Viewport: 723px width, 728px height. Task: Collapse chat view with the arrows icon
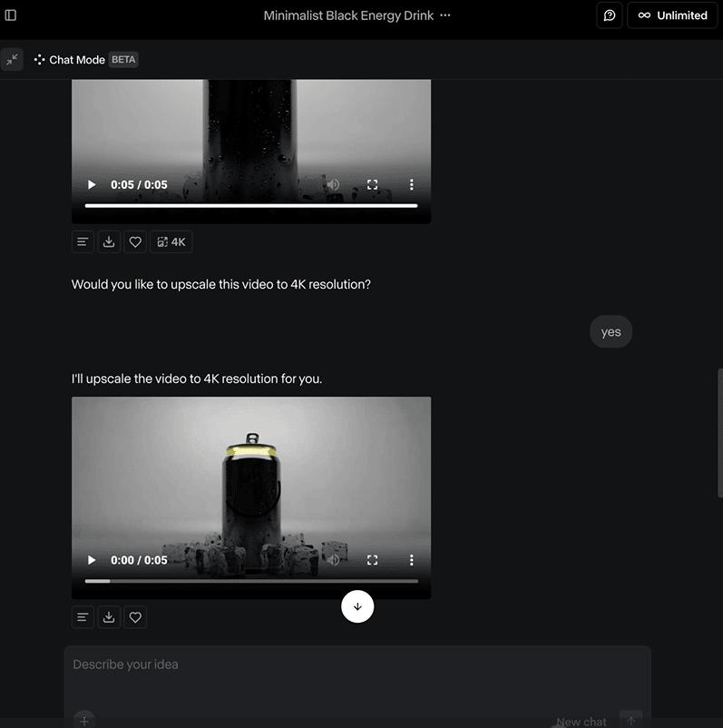point(12,59)
